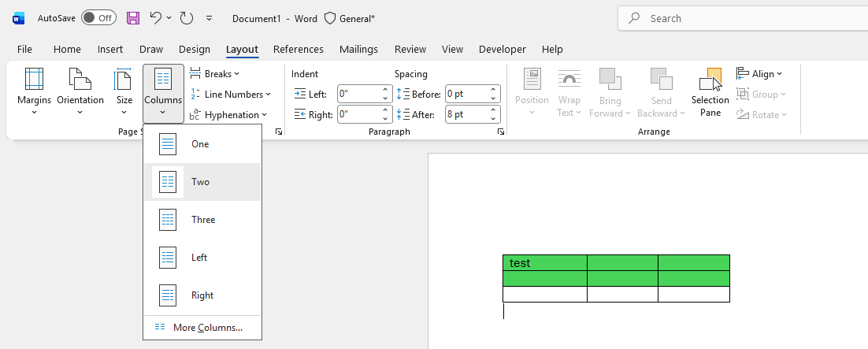The image size is (868, 349).
Task: Click the Spacing Before value field
Action: click(466, 95)
